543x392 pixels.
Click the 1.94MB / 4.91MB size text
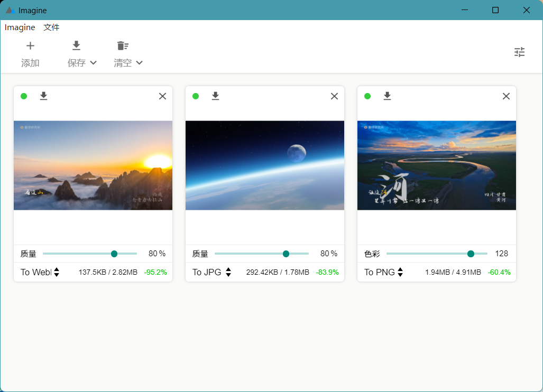pos(453,272)
